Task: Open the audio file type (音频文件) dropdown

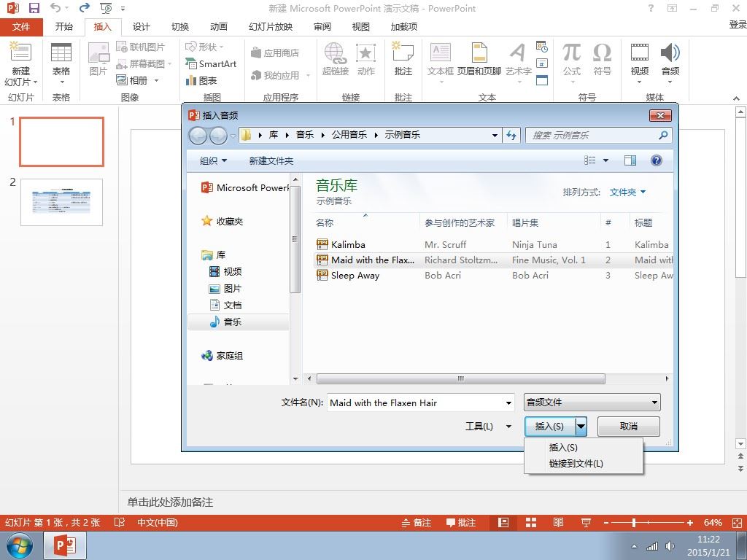Action: 592,402
